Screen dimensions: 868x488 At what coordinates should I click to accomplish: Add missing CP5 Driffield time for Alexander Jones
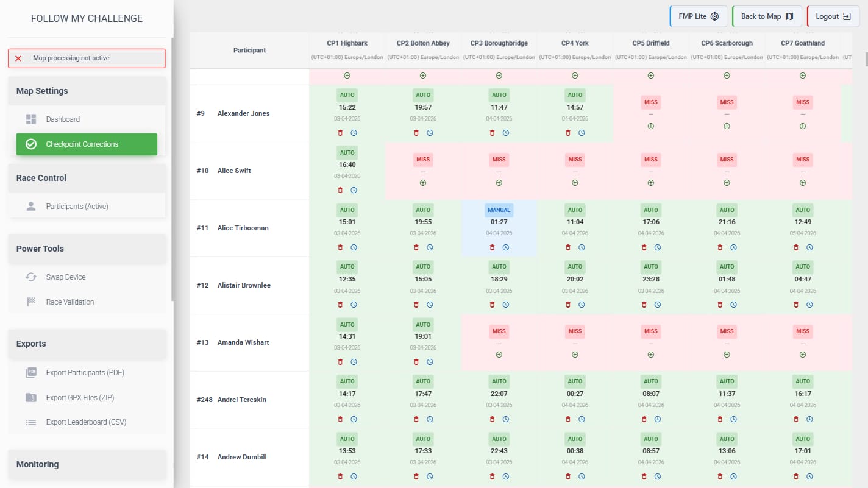[650, 126]
